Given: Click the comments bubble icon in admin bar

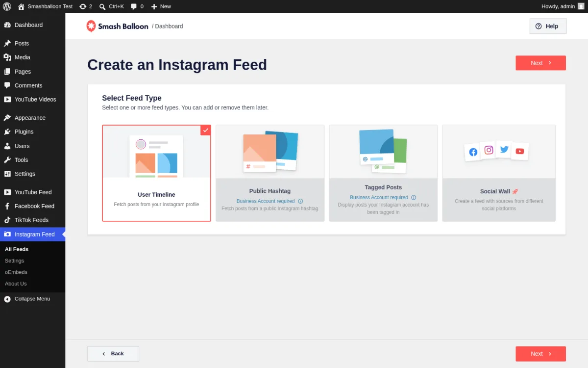Looking at the screenshot, I should pos(134,6).
